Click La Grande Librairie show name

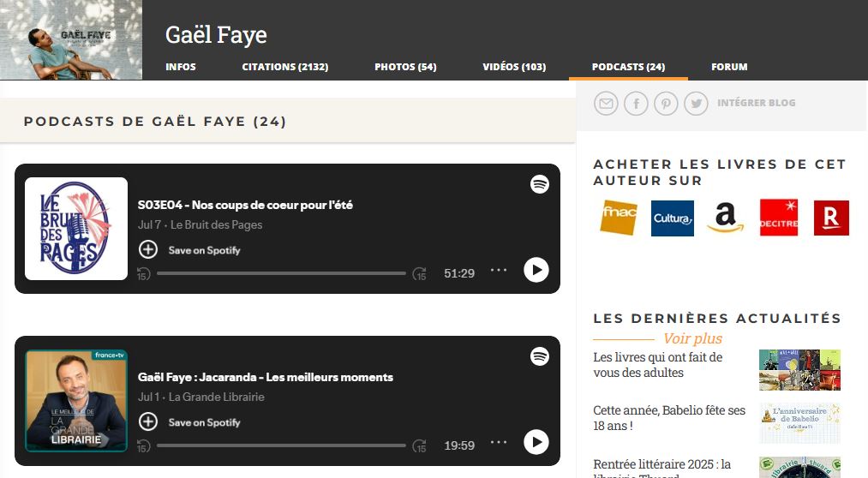pyautogui.click(x=217, y=397)
